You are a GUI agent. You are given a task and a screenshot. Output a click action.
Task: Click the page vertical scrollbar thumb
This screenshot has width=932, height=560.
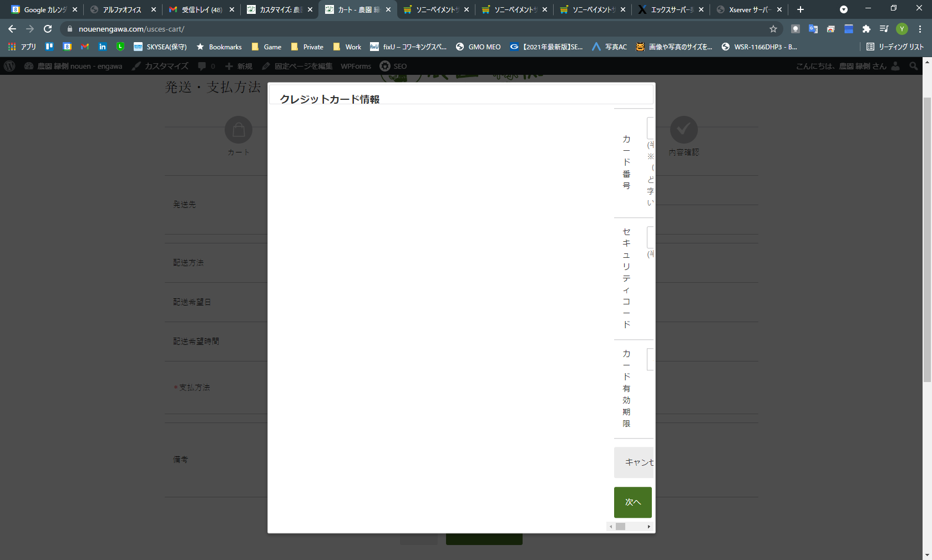coord(927,240)
